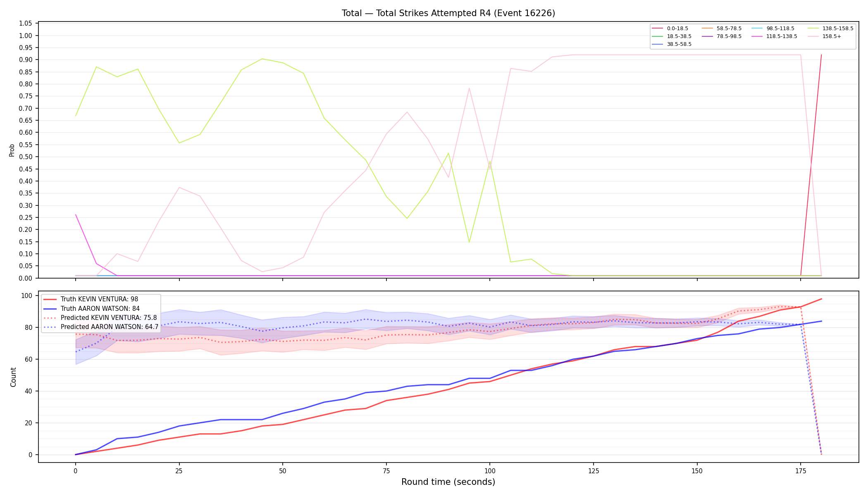The height and width of the screenshot is (496, 868).
Task: Click the '125' tick on the round time axis
Action: [x=594, y=471]
